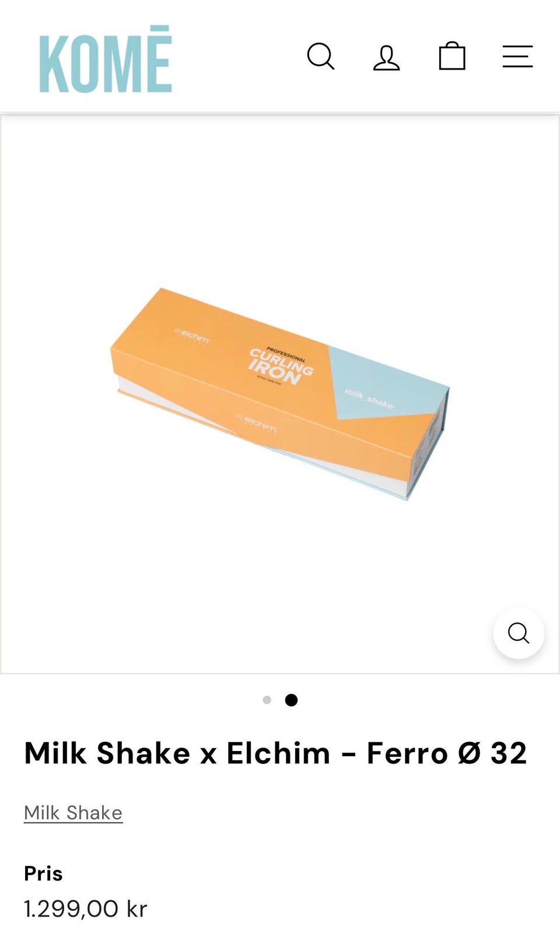Click the right end flap of product box
The width and height of the screenshot is (560, 947).
tap(429, 443)
